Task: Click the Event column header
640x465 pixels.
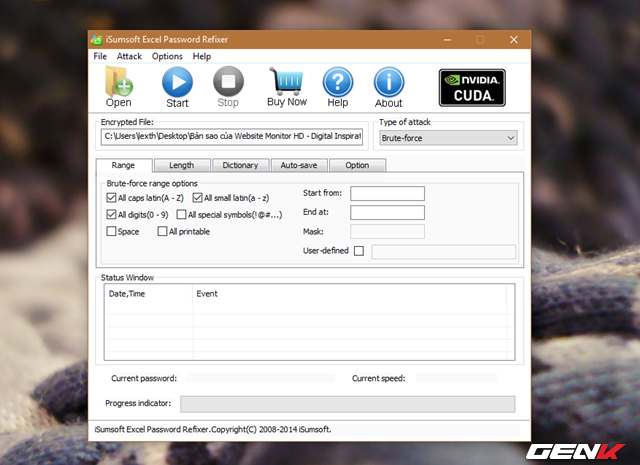Action: click(x=350, y=294)
